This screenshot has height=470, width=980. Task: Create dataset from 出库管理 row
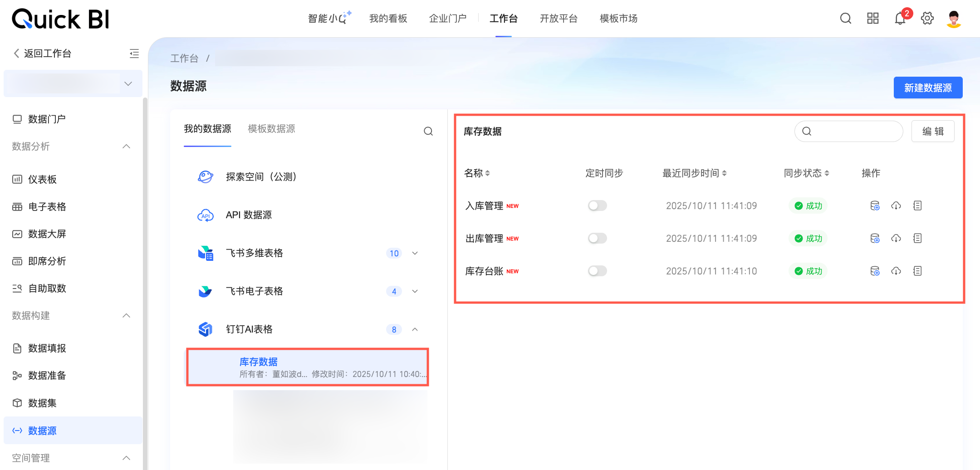[x=875, y=238]
